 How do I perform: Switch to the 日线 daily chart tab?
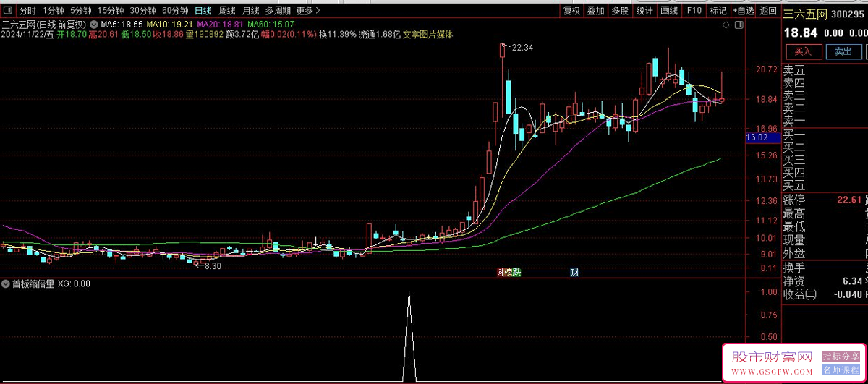[203, 11]
